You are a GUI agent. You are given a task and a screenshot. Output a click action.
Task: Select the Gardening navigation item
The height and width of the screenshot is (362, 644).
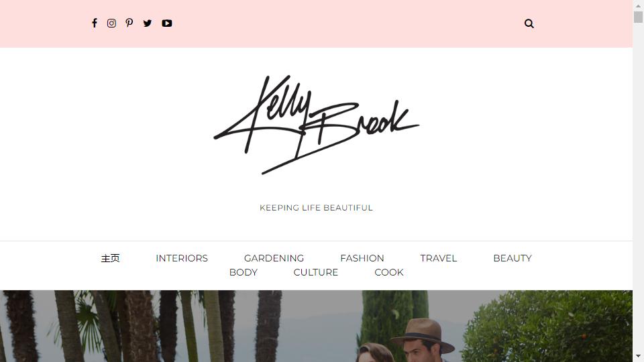(274, 258)
